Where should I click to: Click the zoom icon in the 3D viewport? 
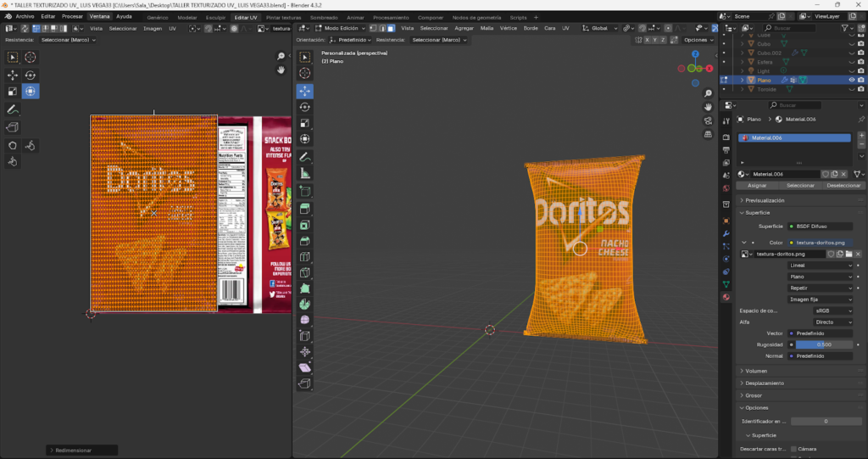point(708,93)
